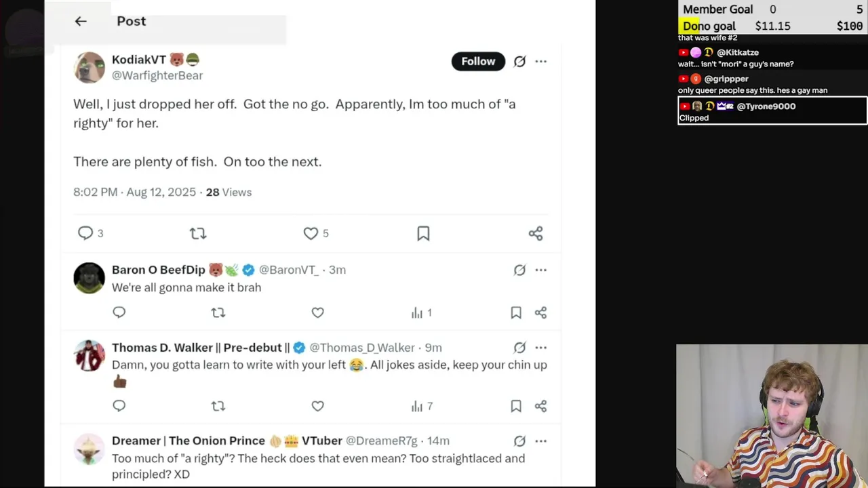Click the back arrow next to Post
The image size is (868, 488).
[x=81, y=21]
